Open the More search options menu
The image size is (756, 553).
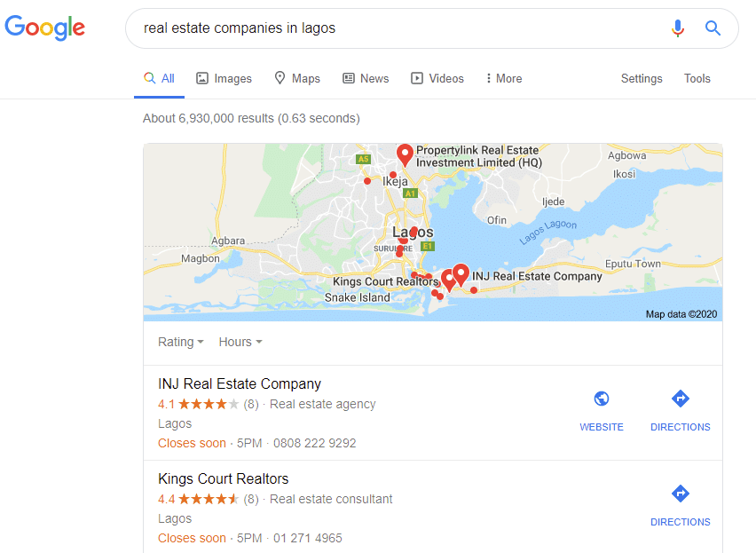[504, 79]
